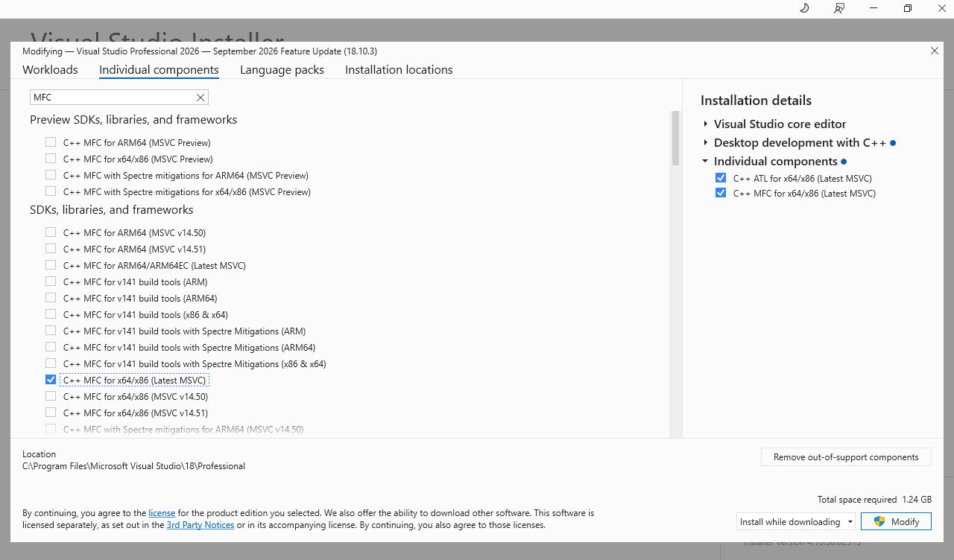Click the installation Location path text
Viewport: 954px width, 560px height.
coord(133,466)
